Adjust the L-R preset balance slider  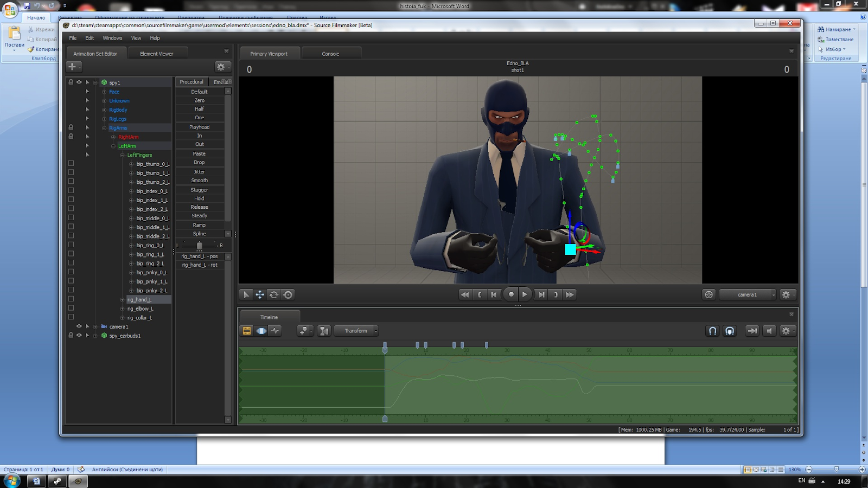point(199,246)
